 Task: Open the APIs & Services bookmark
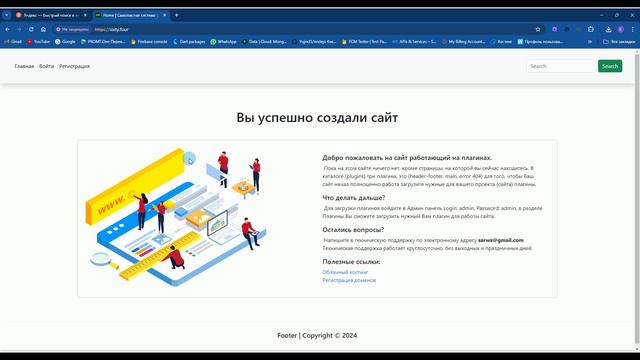(x=414, y=42)
